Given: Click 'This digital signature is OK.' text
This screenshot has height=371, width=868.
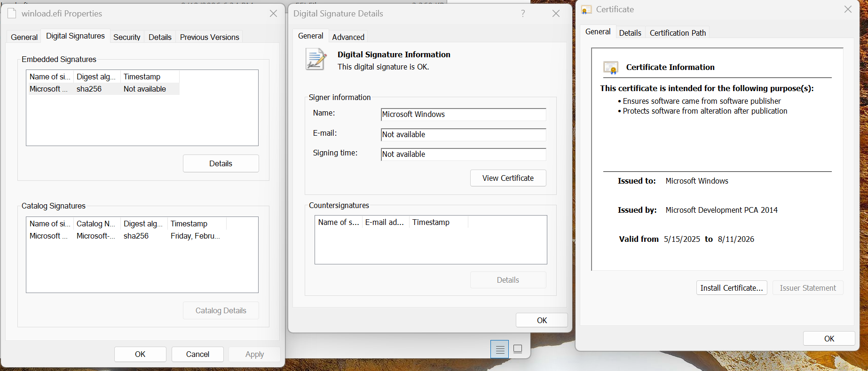Looking at the screenshot, I should (383, 67).
